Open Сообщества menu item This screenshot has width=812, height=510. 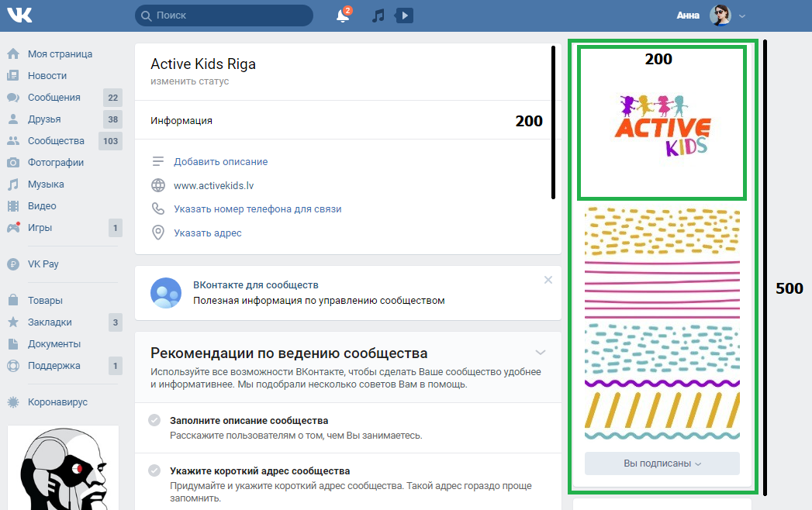[x=56, y=141]
